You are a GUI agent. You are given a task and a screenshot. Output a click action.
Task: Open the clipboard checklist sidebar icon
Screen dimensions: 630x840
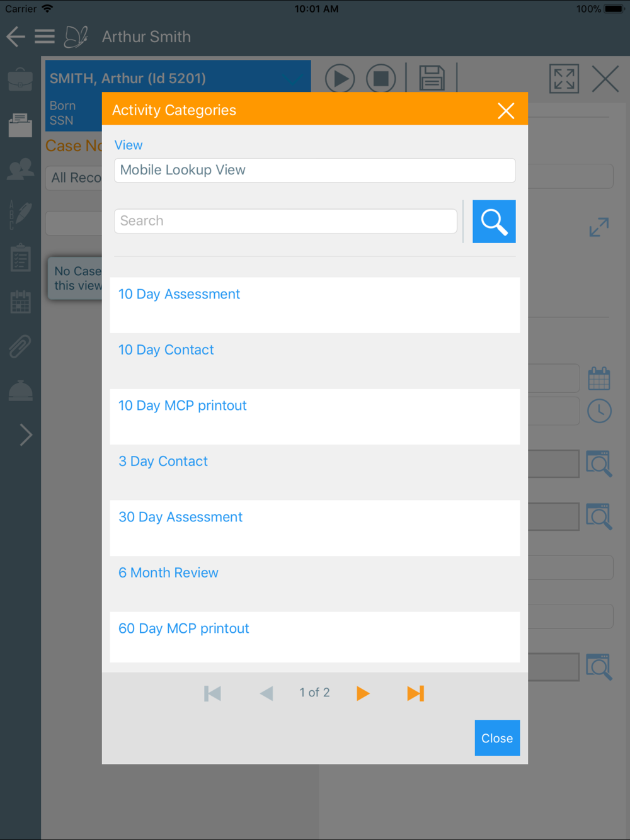[20, 258]
